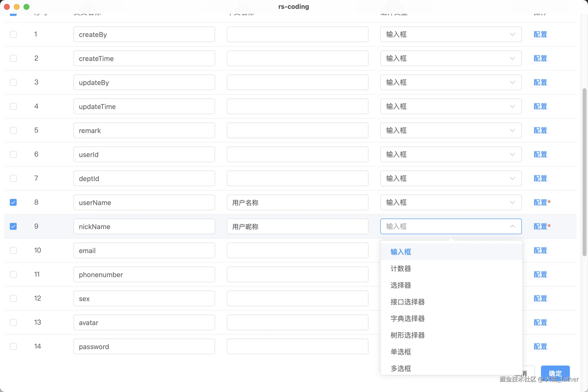Click the Chinese name field for email

coord(297,250)
